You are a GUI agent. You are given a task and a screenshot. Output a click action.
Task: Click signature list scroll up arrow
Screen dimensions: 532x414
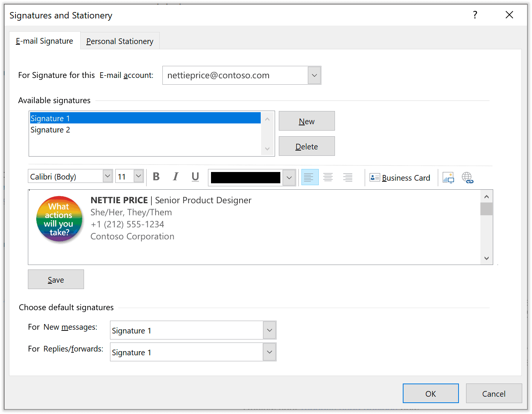(x=267, y=119)
